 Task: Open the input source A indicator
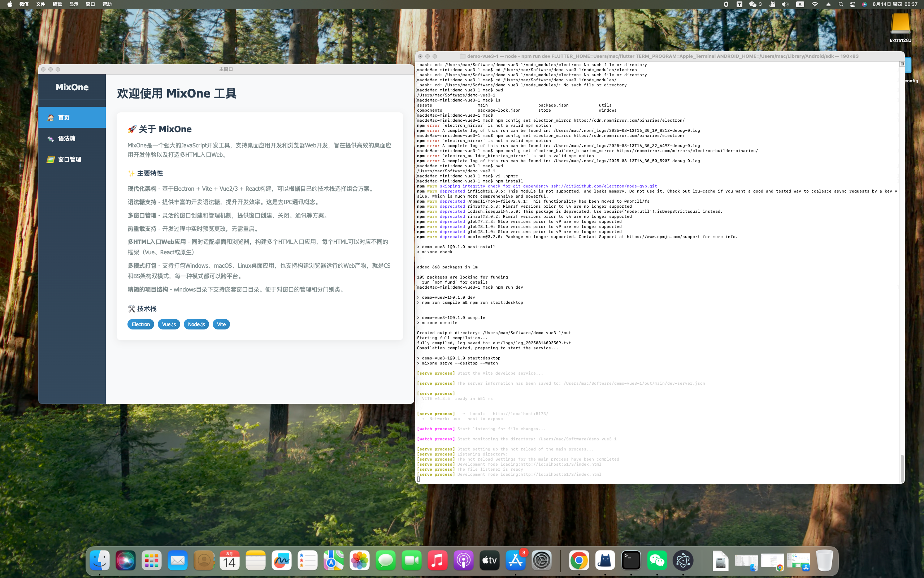pyautogui.click(x=800, y=4)
